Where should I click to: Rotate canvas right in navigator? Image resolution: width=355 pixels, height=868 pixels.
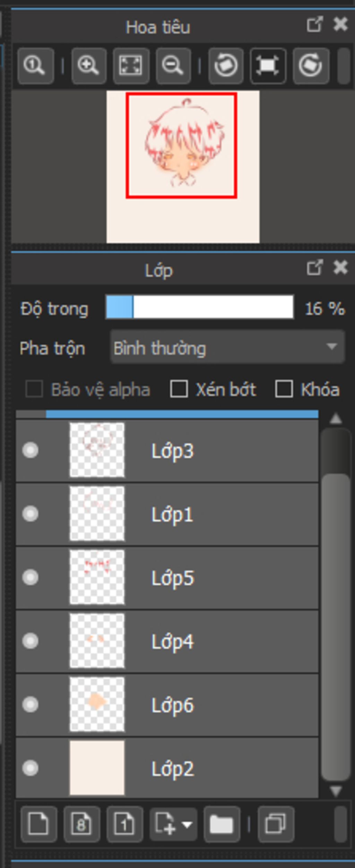pos(311,66)
